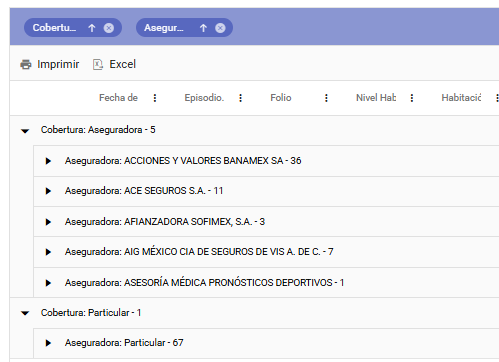Viewport: 499px width, 362px height.
Task: Select row text 'ASESORÍA MÉDICA PRONÓSTICOS DEPORTIVOS - 1'
Action: pyautogui.click(x=234, y=283)
